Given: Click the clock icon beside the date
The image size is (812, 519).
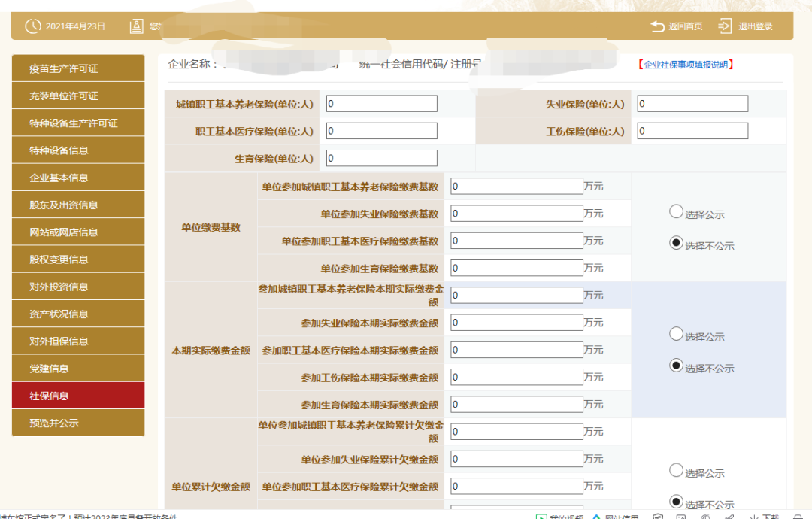Looking at the screenshot, I should (x=31, y=25).
